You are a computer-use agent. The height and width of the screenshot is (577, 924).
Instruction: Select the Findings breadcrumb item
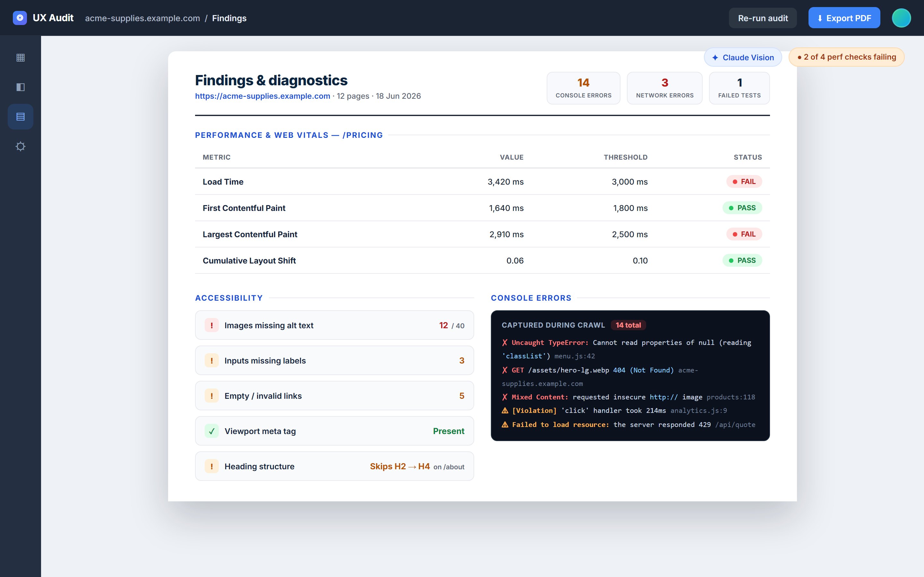pos(229,18)
